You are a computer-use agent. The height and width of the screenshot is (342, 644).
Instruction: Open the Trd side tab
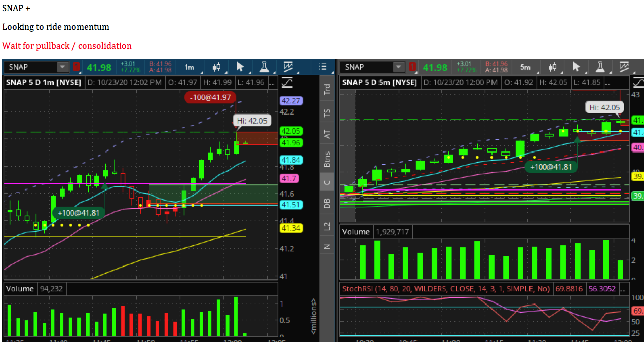click(327, 89)
